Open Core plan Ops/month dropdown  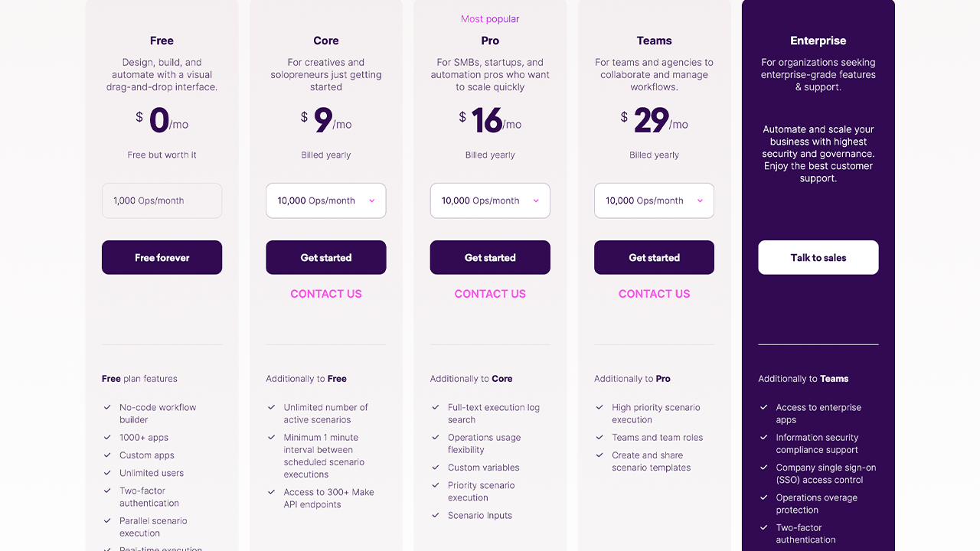point(326,201)
